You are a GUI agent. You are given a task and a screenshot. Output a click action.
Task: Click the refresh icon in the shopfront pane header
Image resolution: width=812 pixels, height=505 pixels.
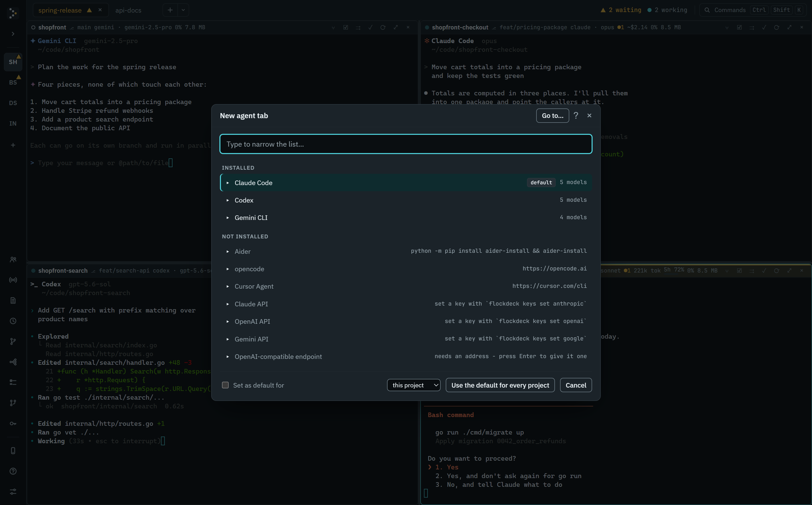(383, 27)
